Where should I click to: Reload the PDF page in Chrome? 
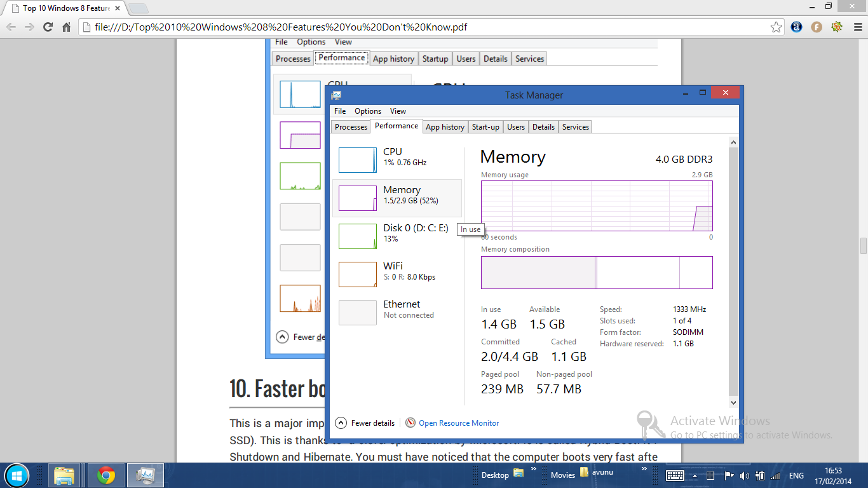coord(48,27)
